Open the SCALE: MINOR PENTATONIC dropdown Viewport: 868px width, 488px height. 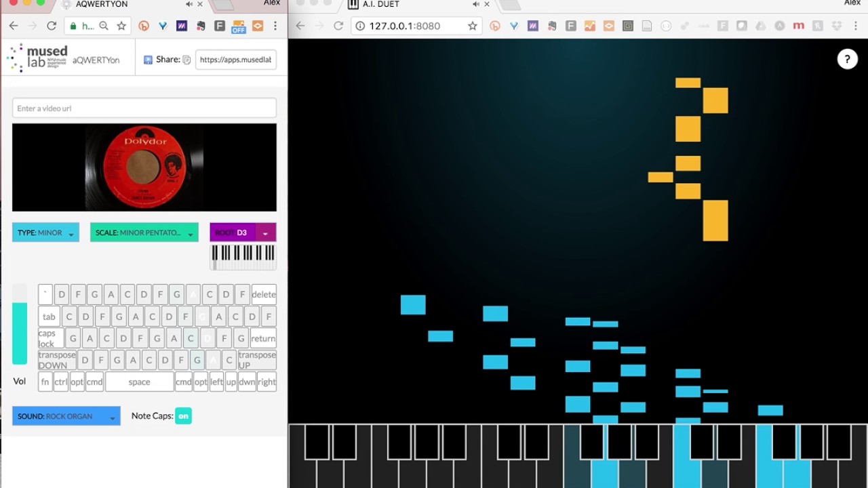click(x=144, y=232)
